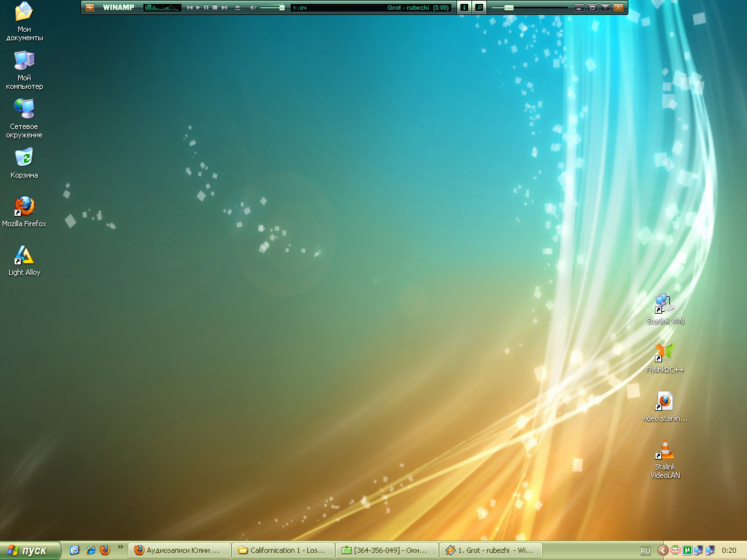Expand the quick launch overflow chevron
The width and height of the screenshot is (747, 560).
pos(121,546)
